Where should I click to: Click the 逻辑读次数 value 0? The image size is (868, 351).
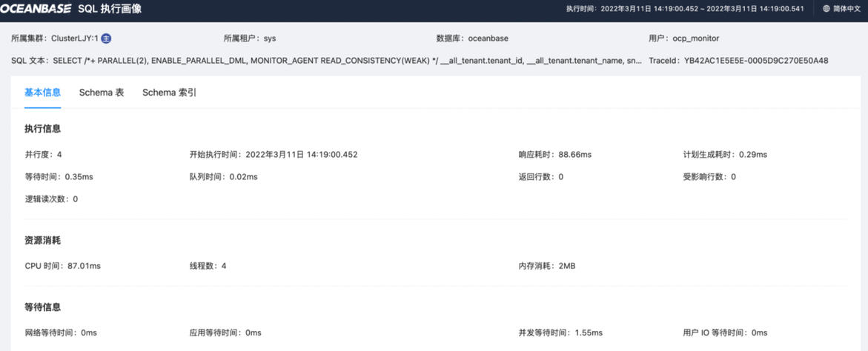click(76, 199)
